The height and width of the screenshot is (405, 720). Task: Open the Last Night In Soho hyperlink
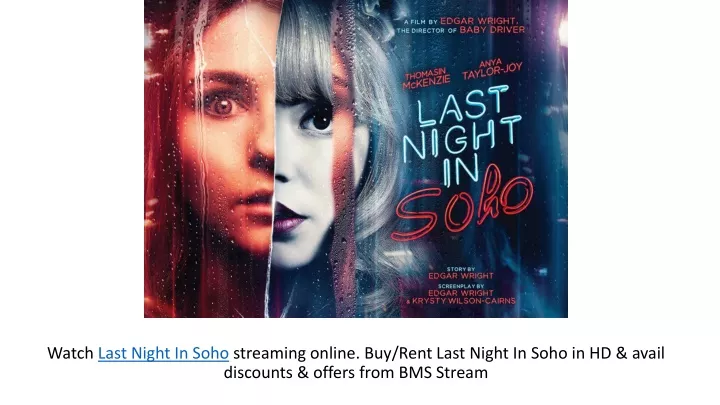click(x=163, y=353)
